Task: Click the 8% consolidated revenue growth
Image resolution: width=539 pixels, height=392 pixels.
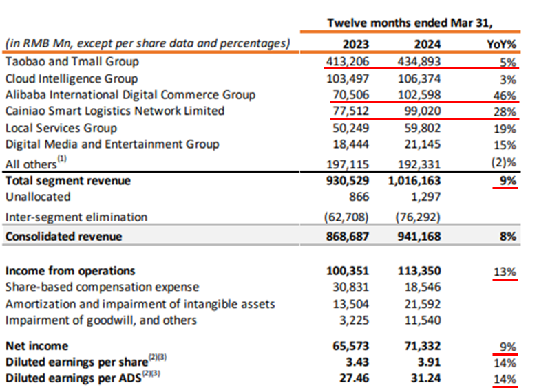Action: coord(508,237)
